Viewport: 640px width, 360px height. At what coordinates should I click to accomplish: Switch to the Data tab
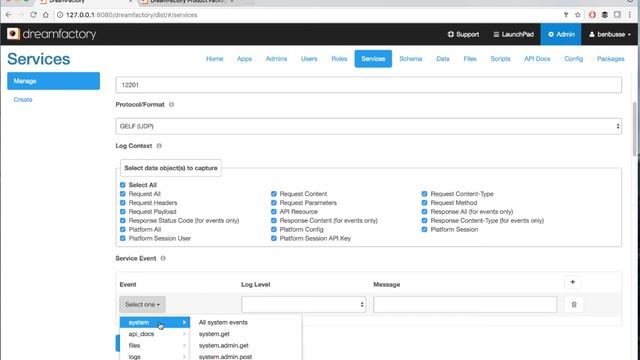pyautogui.click(x=443, y=59)
